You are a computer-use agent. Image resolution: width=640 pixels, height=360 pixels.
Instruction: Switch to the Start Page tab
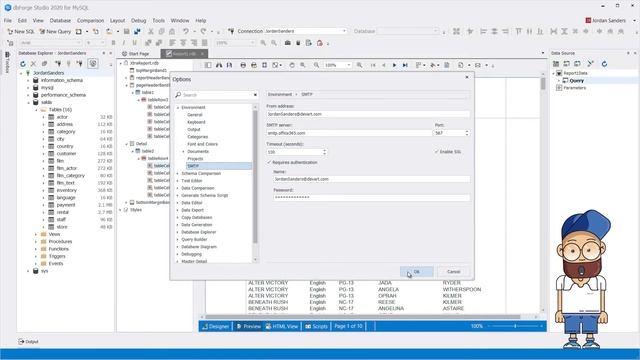[136, 53]
